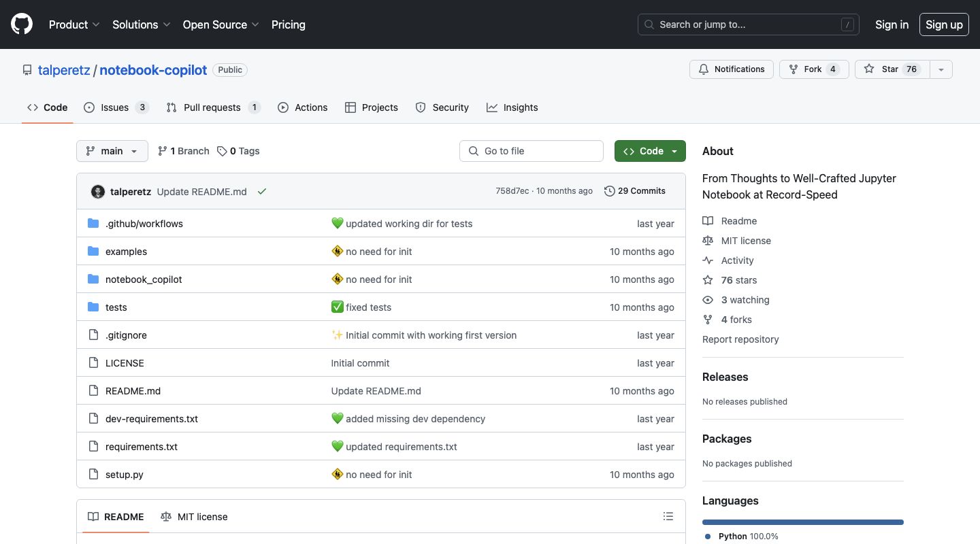Screen dimensions: 980x544
Task: Click the GitHub logo icon
Action: pos(22,24)
